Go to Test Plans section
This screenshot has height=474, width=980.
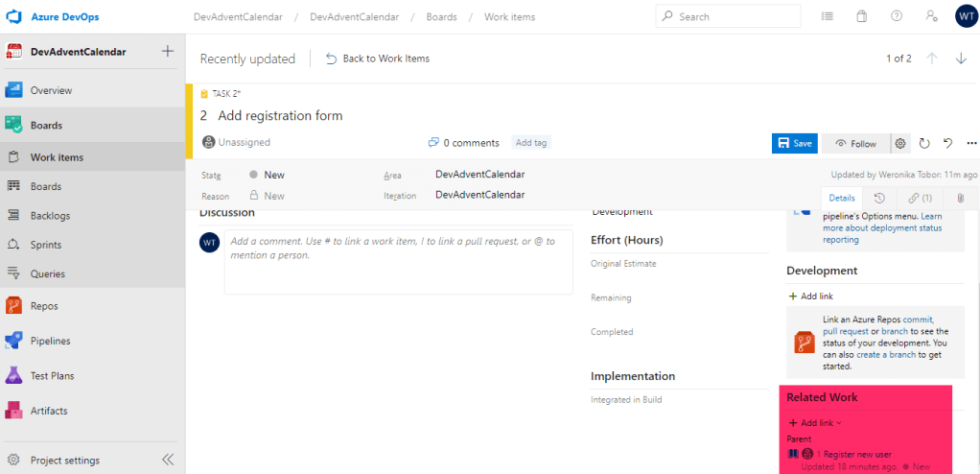coord(52,376)
